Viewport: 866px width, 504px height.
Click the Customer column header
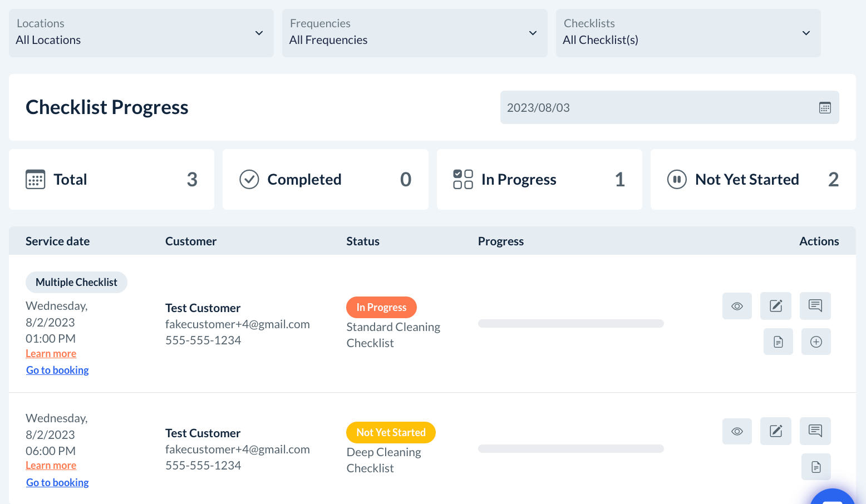point(191,241)
